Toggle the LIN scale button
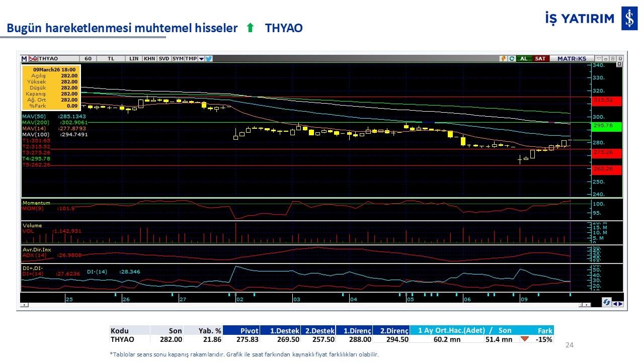This screenshot has width=644, height=362. tap(133, 59)
